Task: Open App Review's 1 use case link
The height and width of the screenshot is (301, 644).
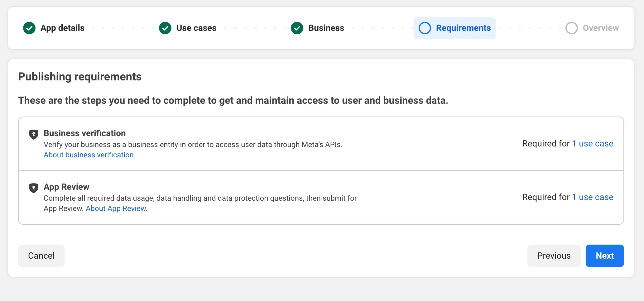Action: tap(593, 197)
